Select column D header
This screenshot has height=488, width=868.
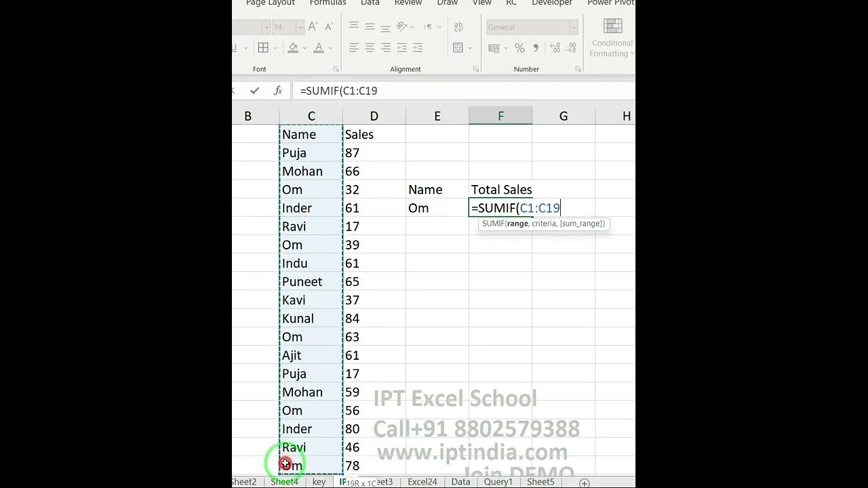point(374,116)
